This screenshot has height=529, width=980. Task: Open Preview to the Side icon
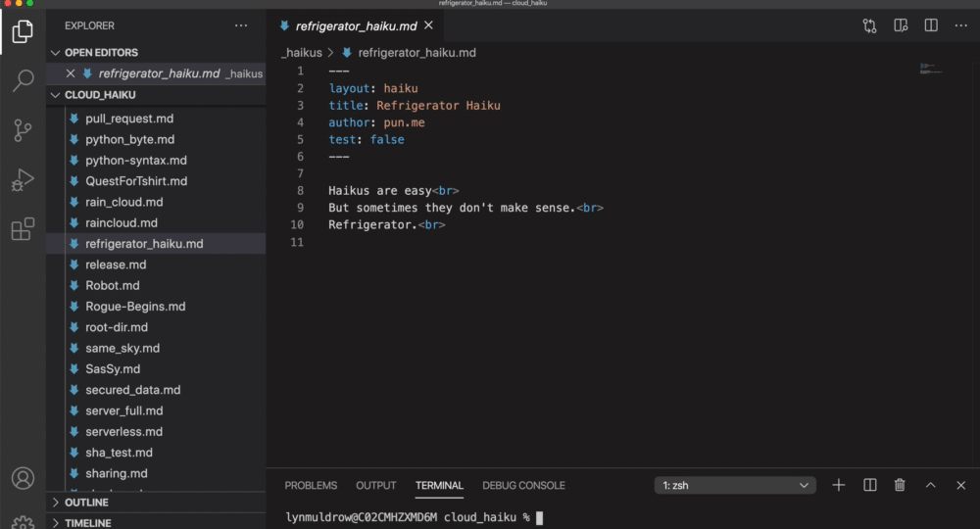[x=901, y=25]
